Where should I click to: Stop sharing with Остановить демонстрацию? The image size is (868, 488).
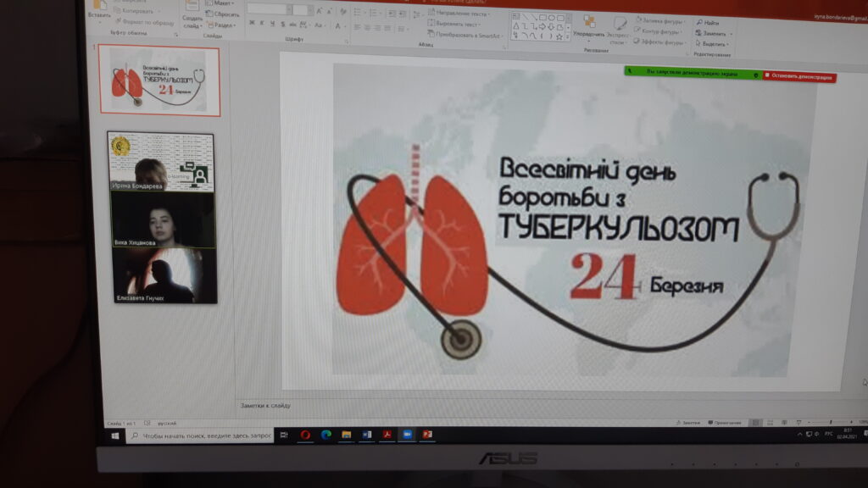coord(799,77)
